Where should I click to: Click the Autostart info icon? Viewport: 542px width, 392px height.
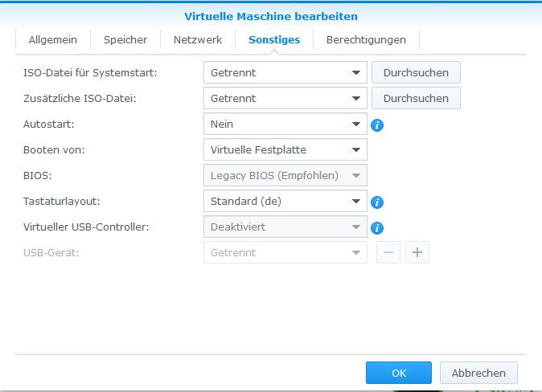tap(376, 125)
